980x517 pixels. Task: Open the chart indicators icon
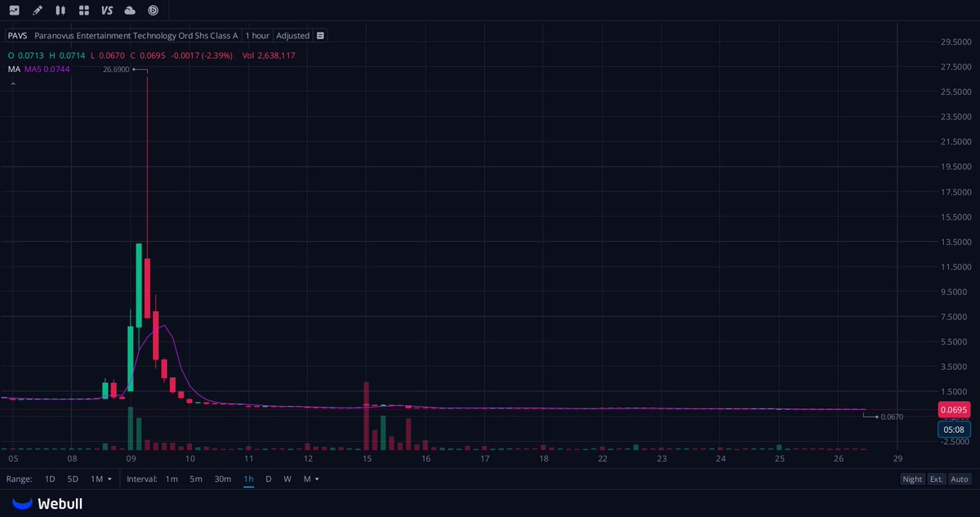14,11
